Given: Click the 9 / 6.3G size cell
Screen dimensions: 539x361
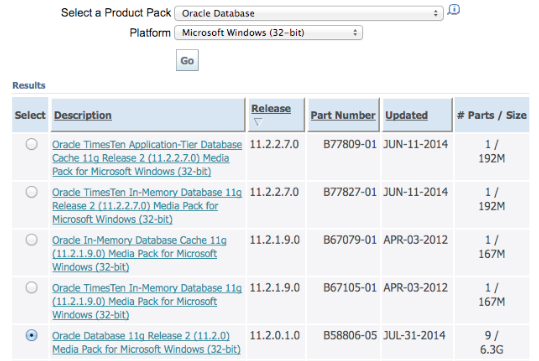Looking at the screenshot, I should pos(492,342).
